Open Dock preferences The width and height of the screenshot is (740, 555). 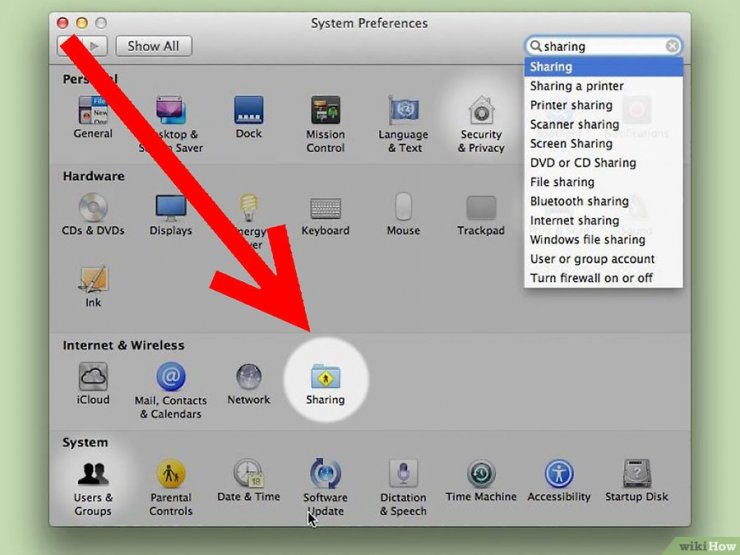tap(249, 111)
